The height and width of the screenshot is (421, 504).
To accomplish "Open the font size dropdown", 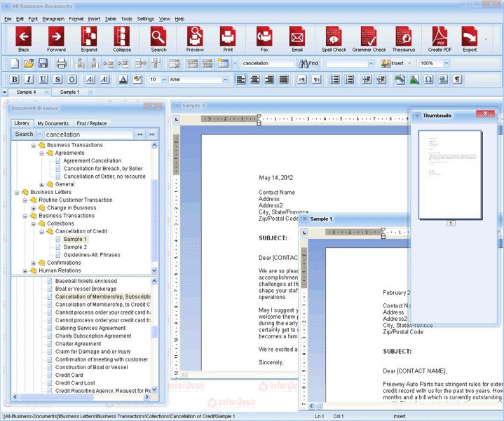I will (164, 80).
